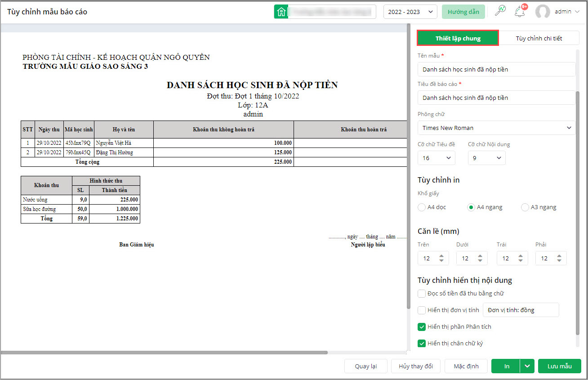Increase the Trên margin with up arrow
This screenshot has height=380, width=588.
click(x=441, y=256)
